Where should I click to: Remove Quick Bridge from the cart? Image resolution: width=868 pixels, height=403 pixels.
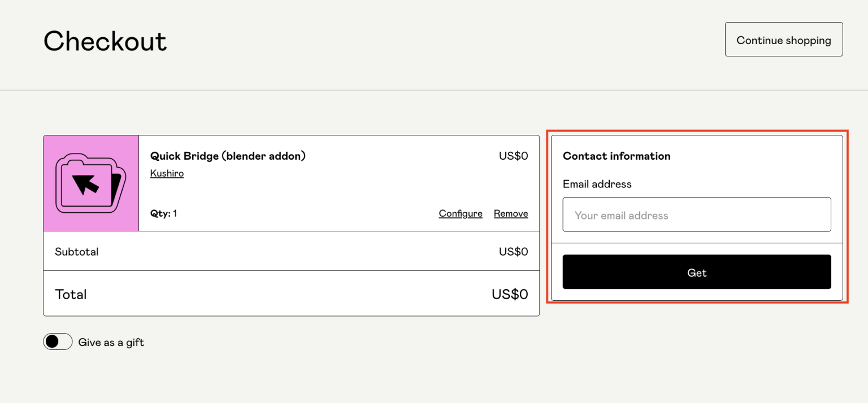tap(510, 213)
